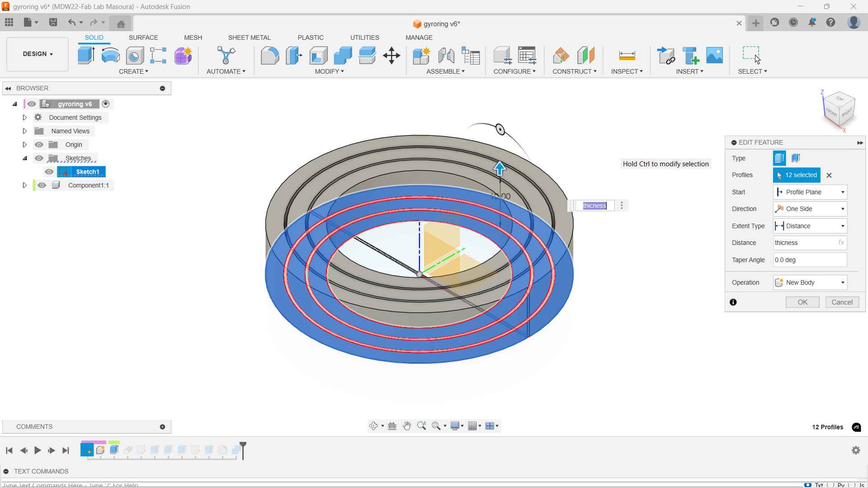Image resolution: width=868 pixels, height=488 pixels.
Task: Toggle visibility of the Sketches folder
Action: pyautogui.click(x=39, y=158)
